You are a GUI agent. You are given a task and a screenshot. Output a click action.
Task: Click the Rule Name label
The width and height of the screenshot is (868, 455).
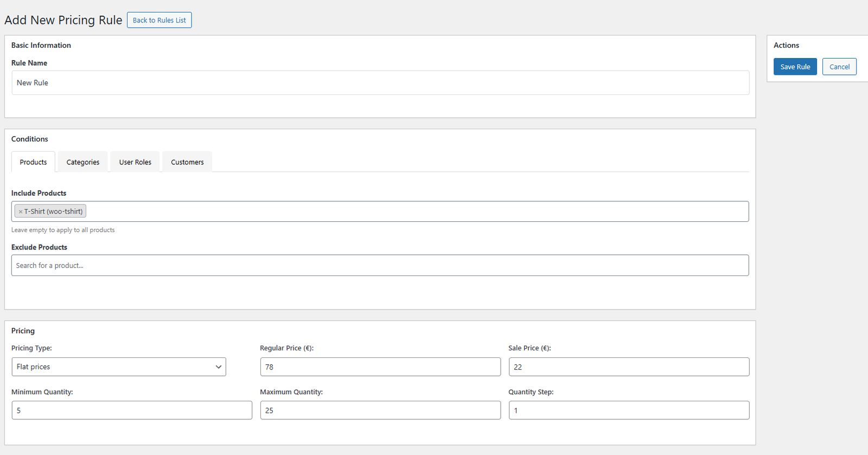click(x=29, y=63)
